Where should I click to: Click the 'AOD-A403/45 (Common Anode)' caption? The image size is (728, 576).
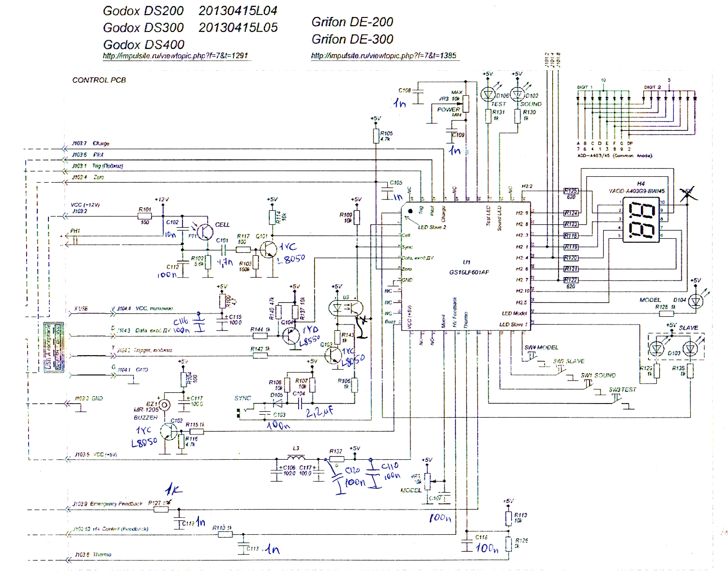tap(615, 156)
